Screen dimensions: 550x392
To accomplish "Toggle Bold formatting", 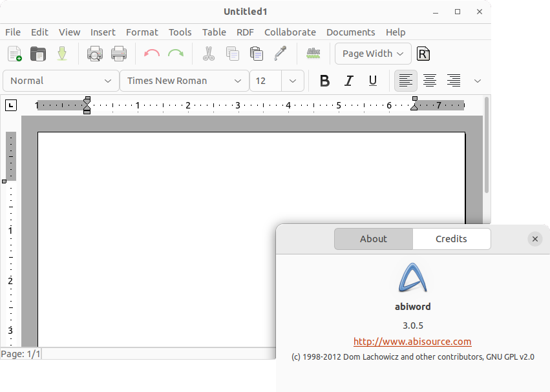I will click(x=325, y=81).
